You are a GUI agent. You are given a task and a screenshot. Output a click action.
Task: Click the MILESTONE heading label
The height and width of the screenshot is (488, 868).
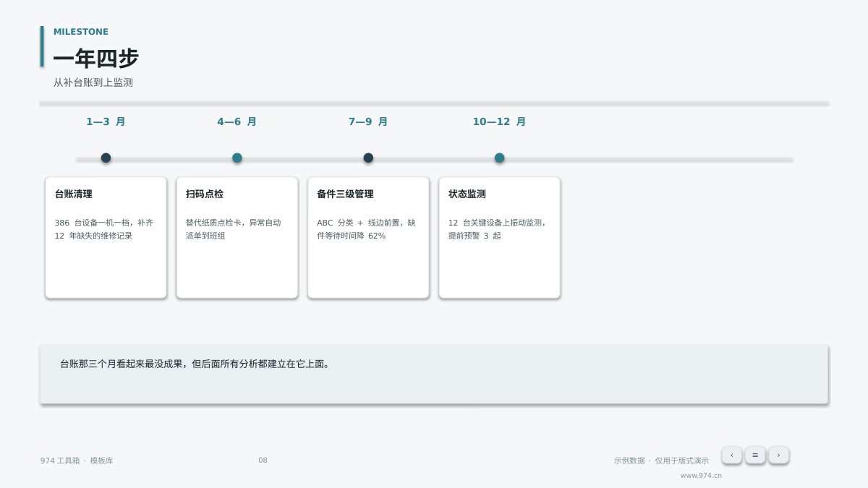[x=81, y=32]
